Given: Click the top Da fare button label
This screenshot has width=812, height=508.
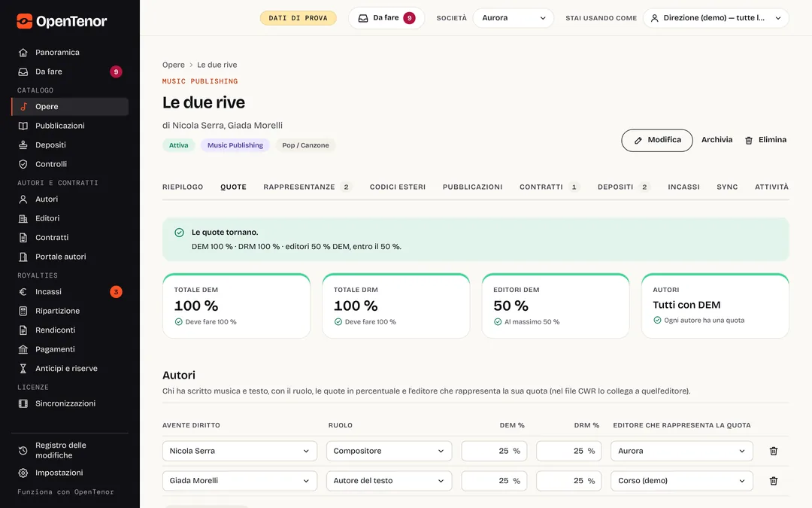Looking at the screenshot, I should click(x=386, y=17).
